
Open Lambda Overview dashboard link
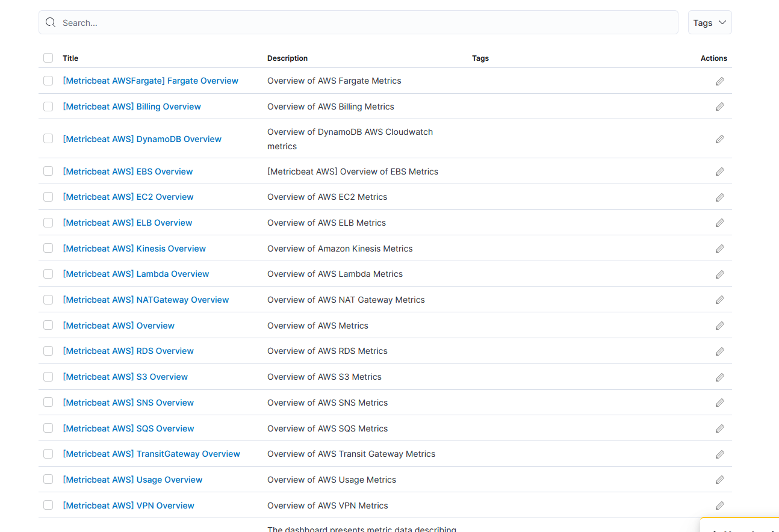coord(136,274)
